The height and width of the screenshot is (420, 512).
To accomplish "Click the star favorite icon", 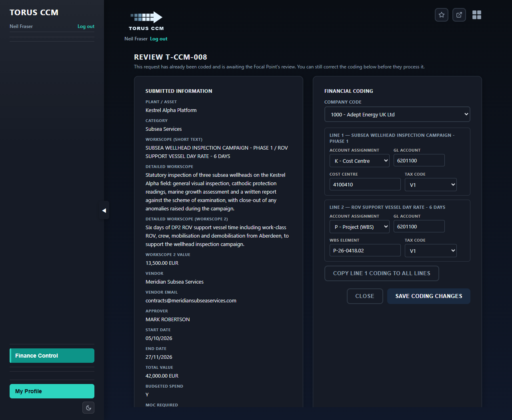I will [442, 15].
